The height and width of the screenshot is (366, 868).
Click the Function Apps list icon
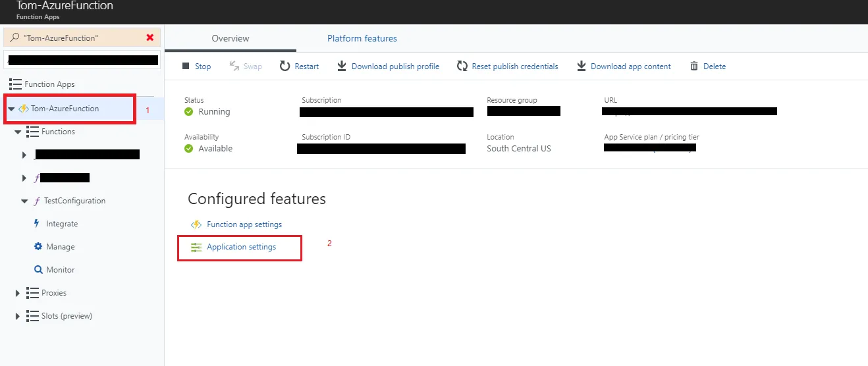15,84
